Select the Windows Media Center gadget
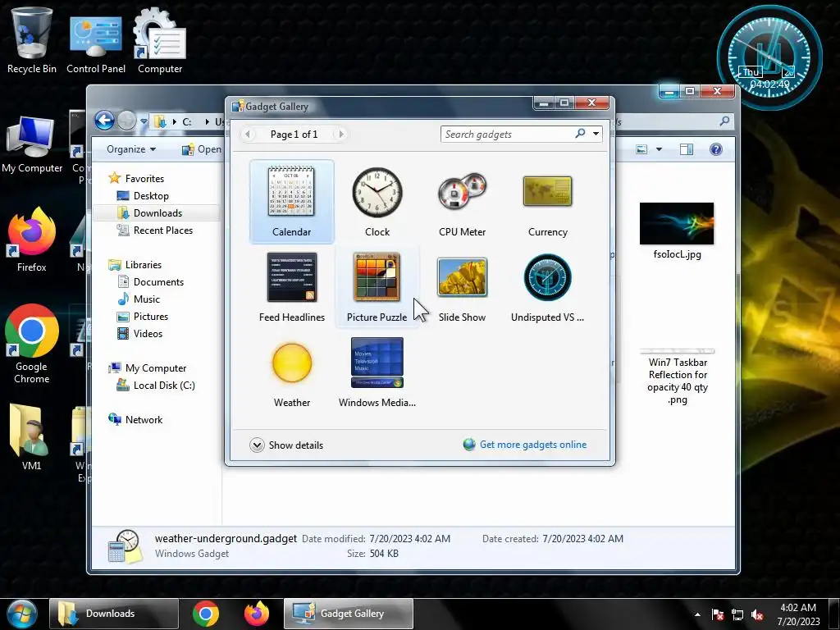Screen dimensions: 840x630 pos(377,373)
